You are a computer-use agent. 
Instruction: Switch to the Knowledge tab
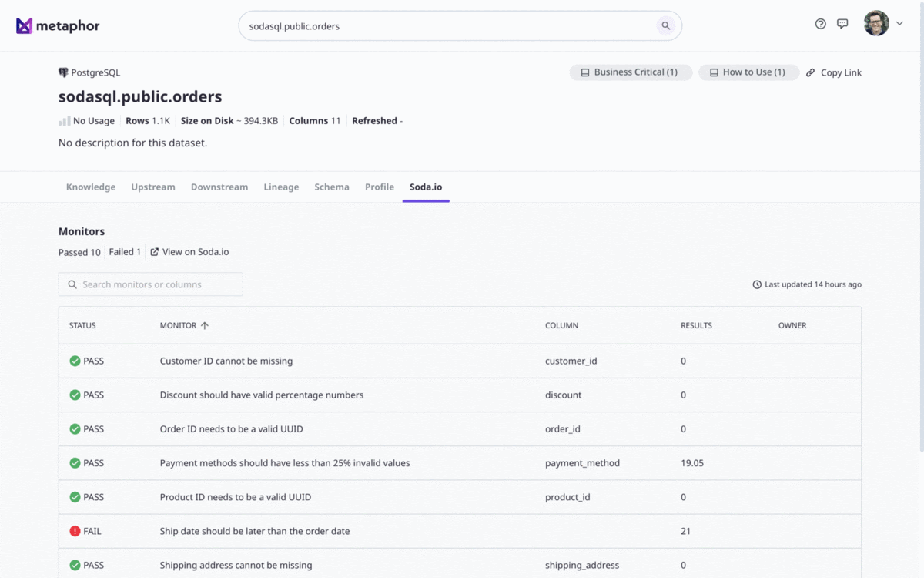91,187
